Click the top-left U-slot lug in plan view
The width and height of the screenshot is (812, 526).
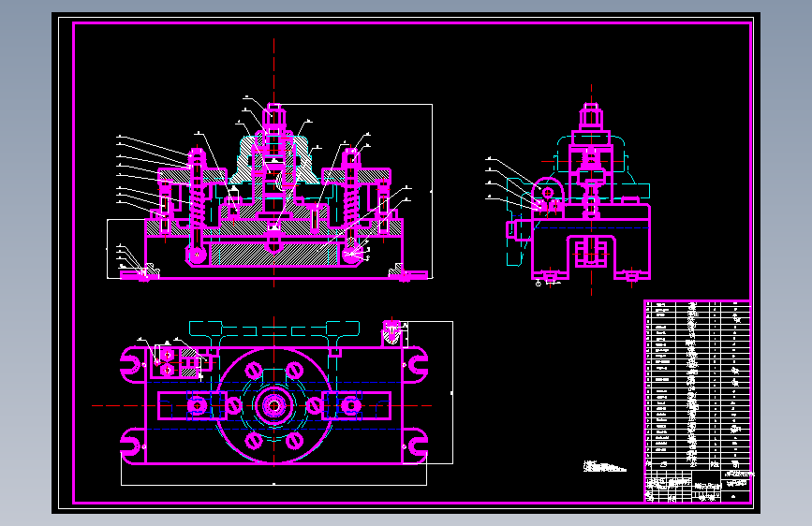tap(134, 364)
